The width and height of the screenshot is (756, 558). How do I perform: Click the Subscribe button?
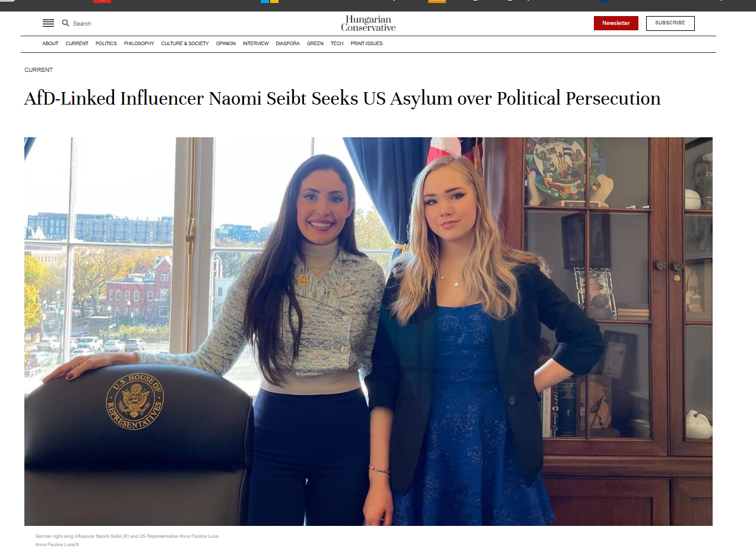pyautogui.click(x=670, y=23)
